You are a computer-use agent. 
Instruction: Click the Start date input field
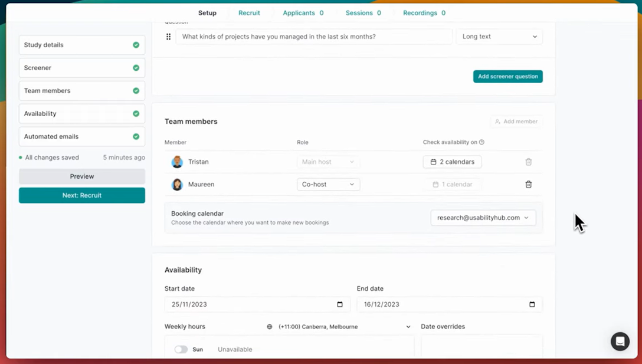[254, 304]
